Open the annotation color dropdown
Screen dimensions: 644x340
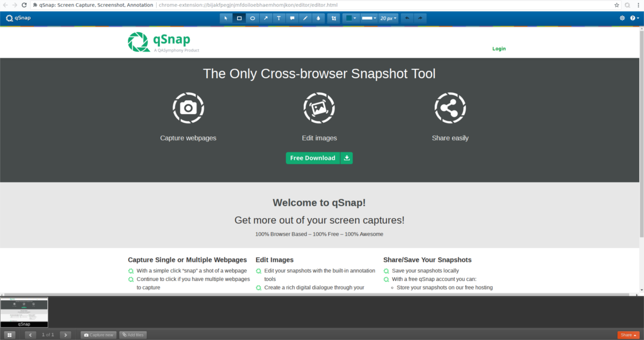352,18
